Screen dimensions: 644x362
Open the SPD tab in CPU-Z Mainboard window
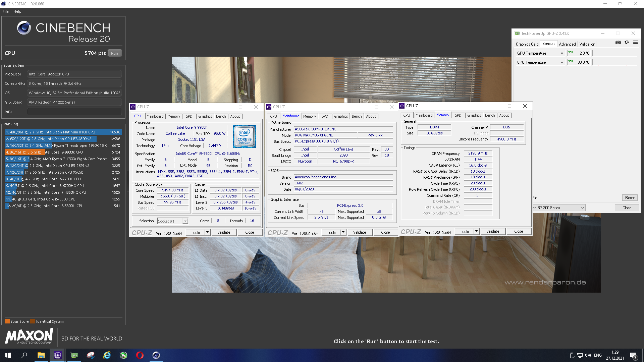coord(325,116)
